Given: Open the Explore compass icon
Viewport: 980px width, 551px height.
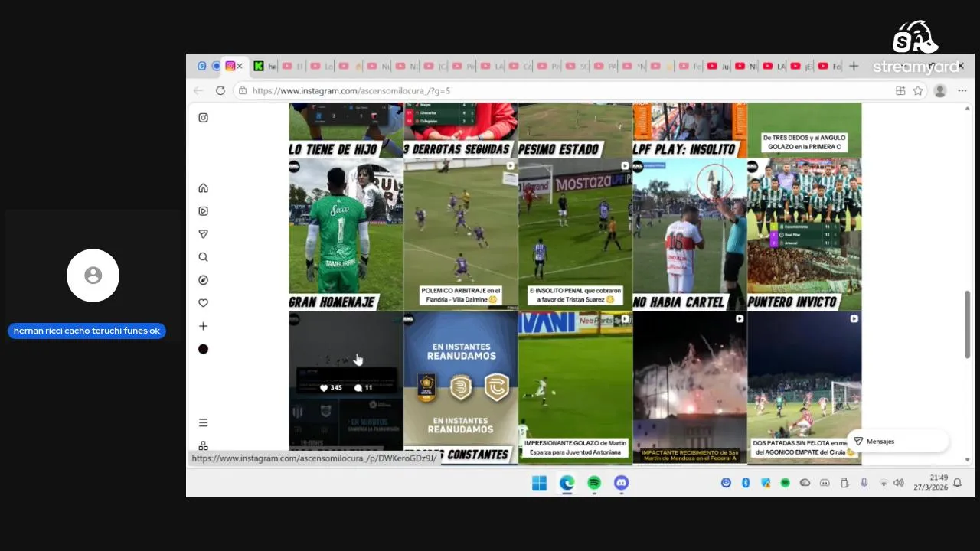Looking at the screenshot, I should (203, 280).
